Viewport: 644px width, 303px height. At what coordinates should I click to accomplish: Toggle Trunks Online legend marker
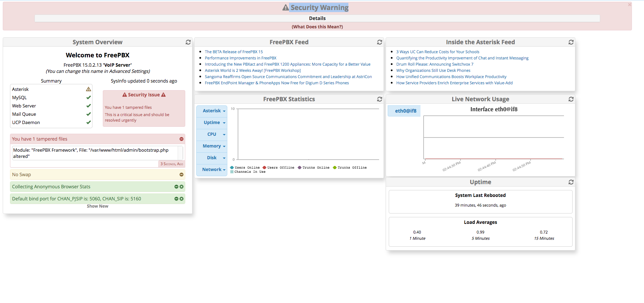click(299, 168)
